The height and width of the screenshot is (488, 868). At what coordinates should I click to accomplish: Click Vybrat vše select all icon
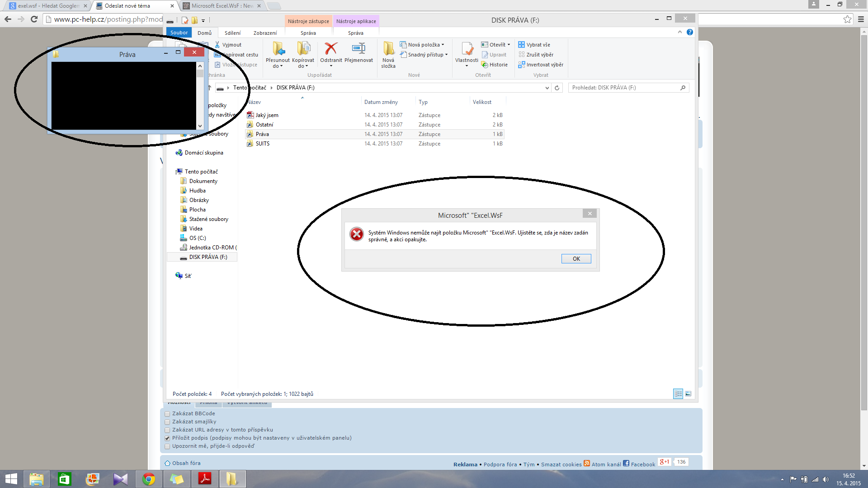[x=522, y=45]
